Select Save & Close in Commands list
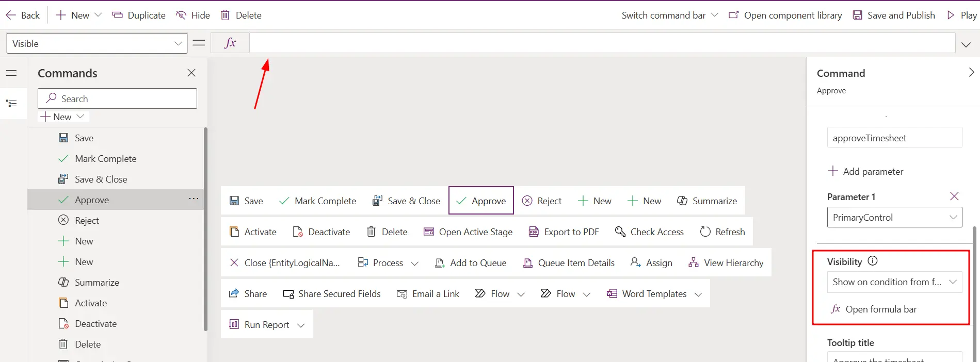The height and width of the screenshot is (362, 980). click(117, 179)
